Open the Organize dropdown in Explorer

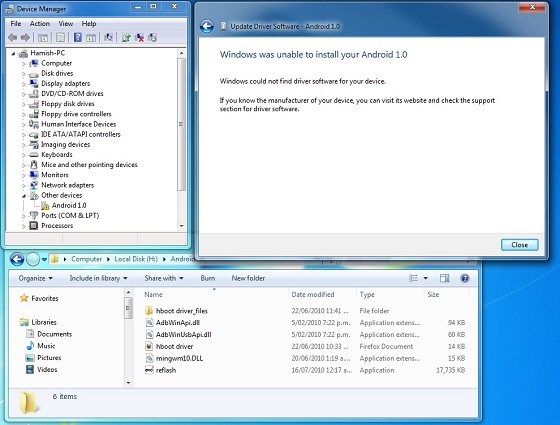[35, 278]
